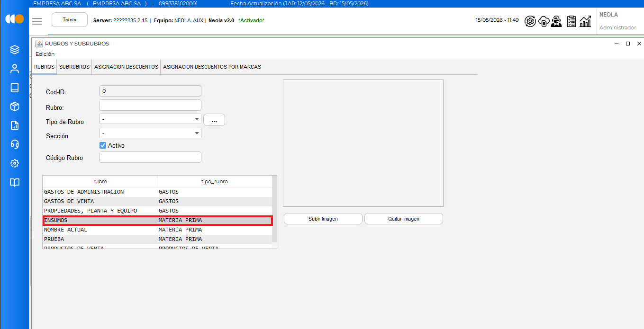Toggle the Activo checkbox
Viewport: 644px width, 329px height.
103,145
